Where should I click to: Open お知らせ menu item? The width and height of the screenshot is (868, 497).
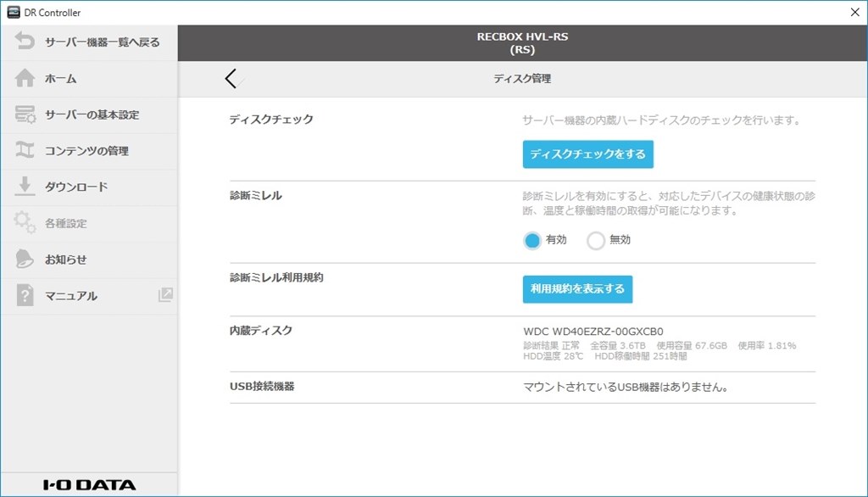pyautogui.click(x=89, y=260)
